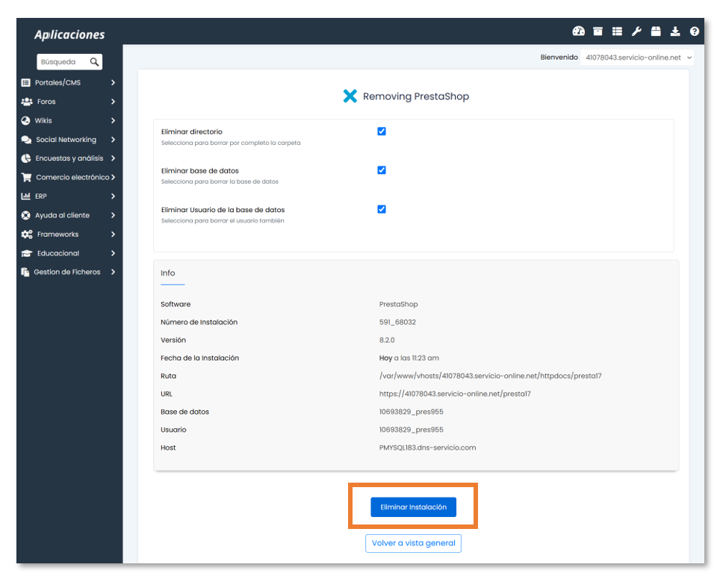The height and width of the screenshot is (588, 726).
Task: Expand Educacional chevron
Action: tap(113, 253)
